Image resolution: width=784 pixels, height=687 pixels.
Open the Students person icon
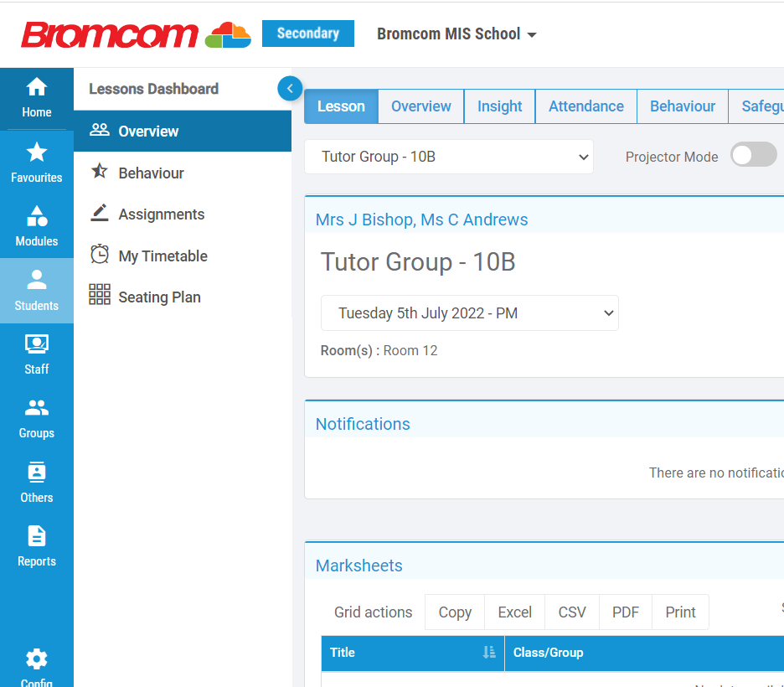(x=37, y=280)
